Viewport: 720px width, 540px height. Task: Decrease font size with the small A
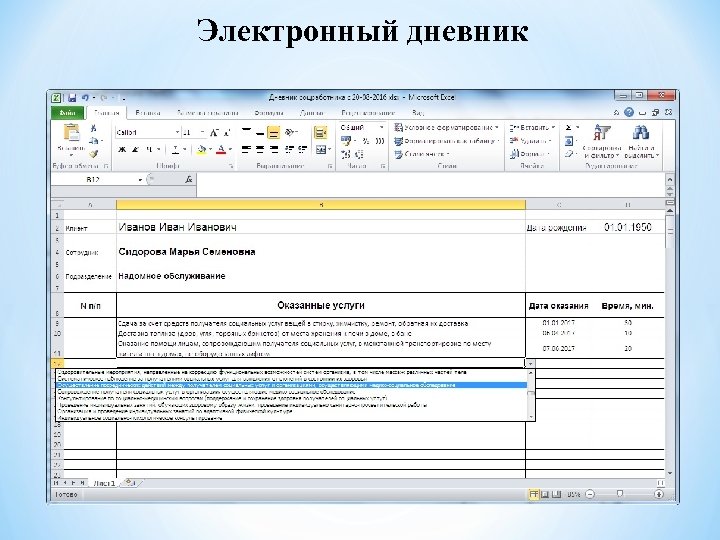(227, 133)
